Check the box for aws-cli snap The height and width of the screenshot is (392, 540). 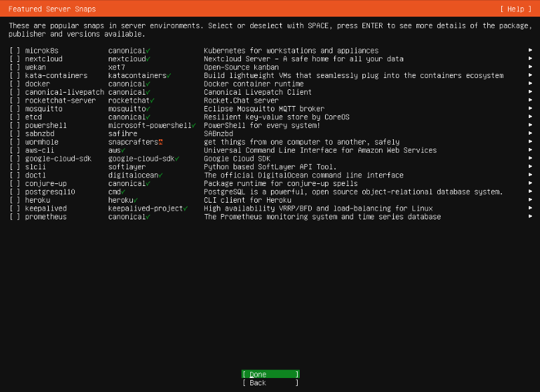(x=15, y=150)
